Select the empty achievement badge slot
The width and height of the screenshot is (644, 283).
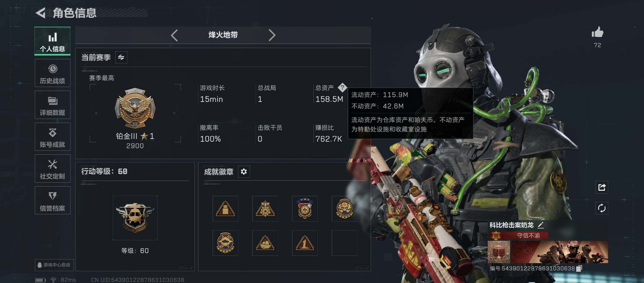[x=344, y=243]
